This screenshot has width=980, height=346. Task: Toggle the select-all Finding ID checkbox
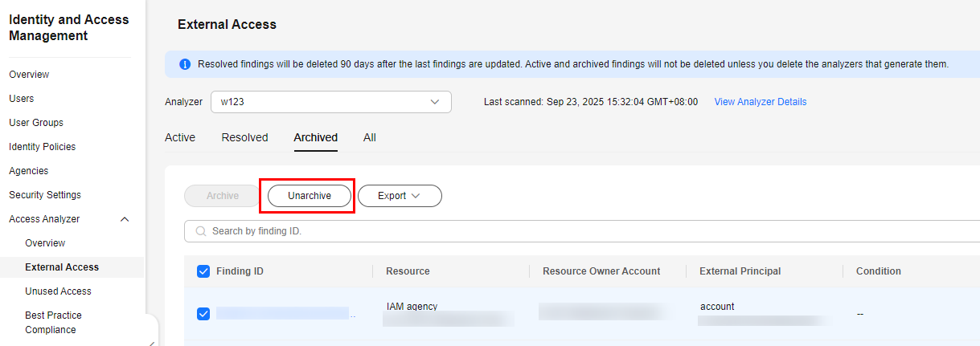pos(203,271)
